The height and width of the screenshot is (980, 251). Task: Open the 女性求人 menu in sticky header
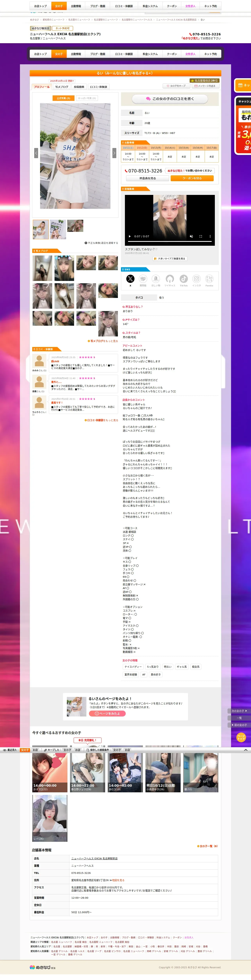coord(190,6)
